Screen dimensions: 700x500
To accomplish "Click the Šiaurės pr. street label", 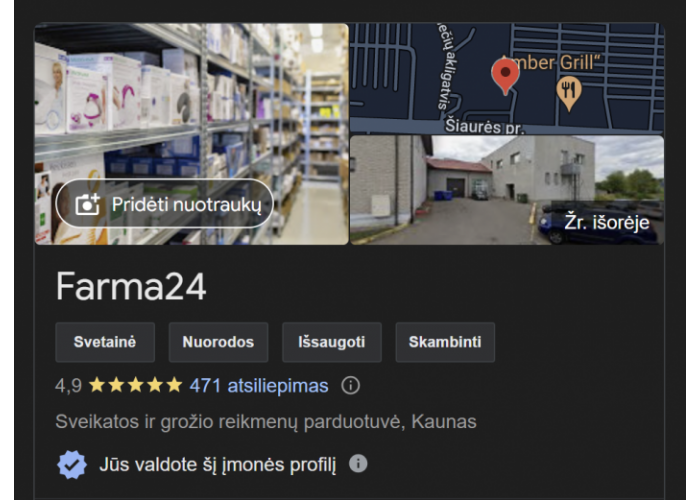I will click(484, 126).
